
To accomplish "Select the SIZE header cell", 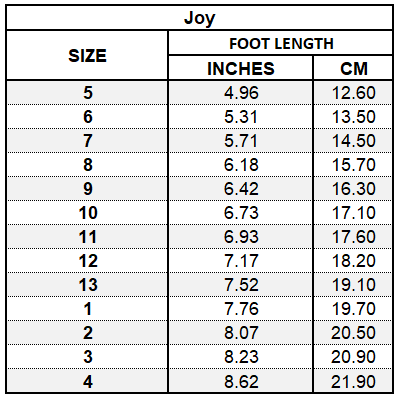I will click(x=87, y=55).
